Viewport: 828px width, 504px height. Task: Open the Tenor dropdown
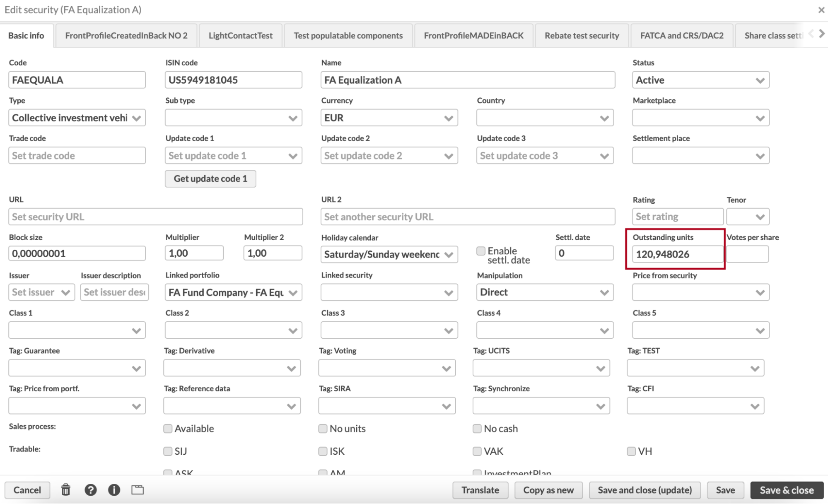click(748, 217)
